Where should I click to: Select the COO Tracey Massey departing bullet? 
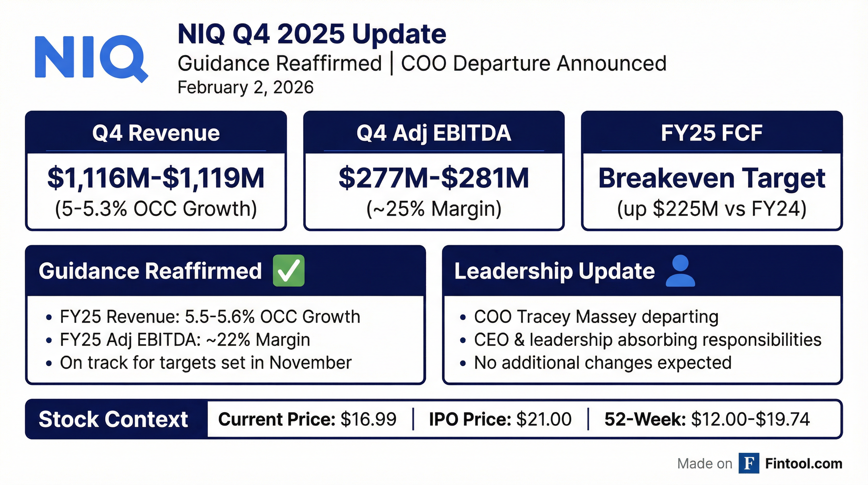pos(596,317)
